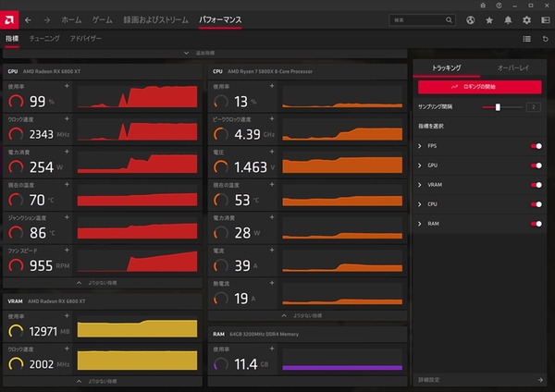Switch to the オーバーレイ tab
Viewport: 555px width, 392px height.
[512, 68]
